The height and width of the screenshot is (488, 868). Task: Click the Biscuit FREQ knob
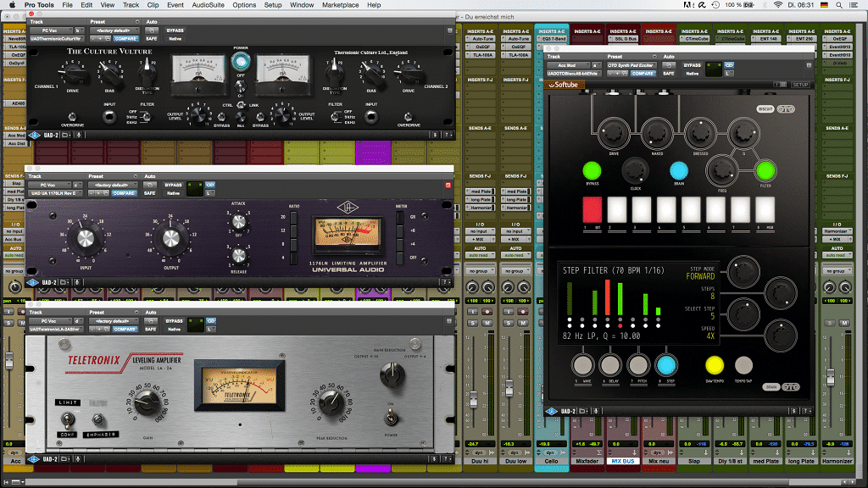[x=722, y=171]
